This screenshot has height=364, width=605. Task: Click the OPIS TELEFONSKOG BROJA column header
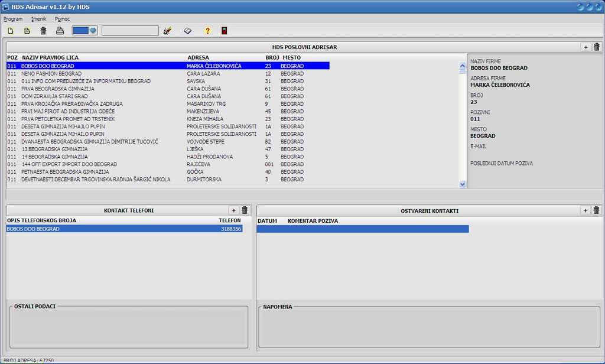pyautogui.click(x=42, y=220)
